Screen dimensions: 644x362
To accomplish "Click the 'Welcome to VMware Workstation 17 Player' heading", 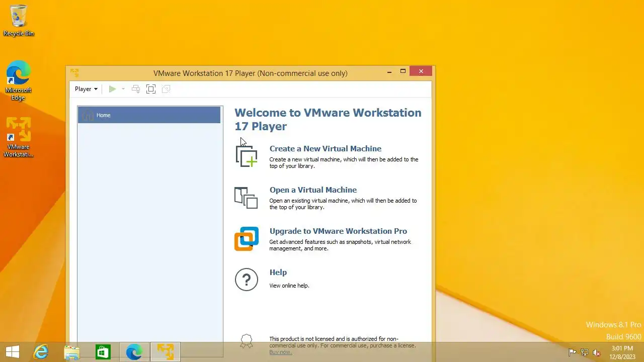I will 328,119.
